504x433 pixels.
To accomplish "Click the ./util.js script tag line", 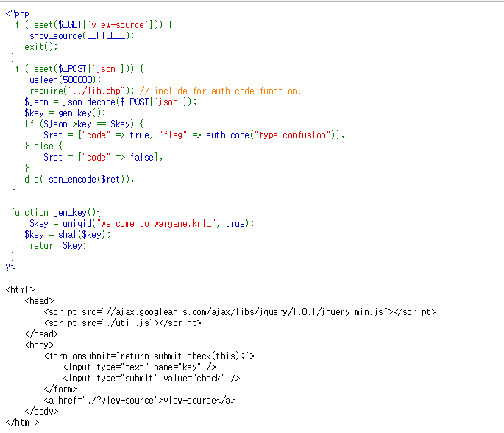I will (x=123, y=323).
